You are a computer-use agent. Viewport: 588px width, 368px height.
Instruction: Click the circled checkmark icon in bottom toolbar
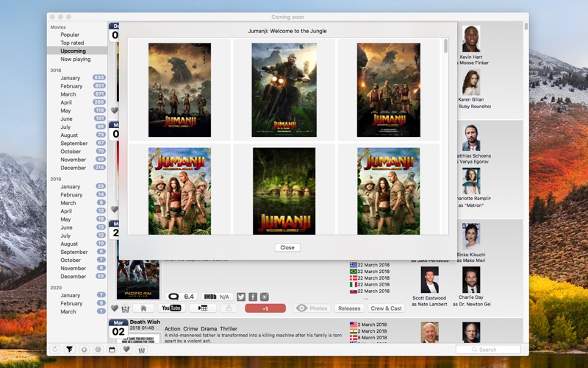point(98,349)
